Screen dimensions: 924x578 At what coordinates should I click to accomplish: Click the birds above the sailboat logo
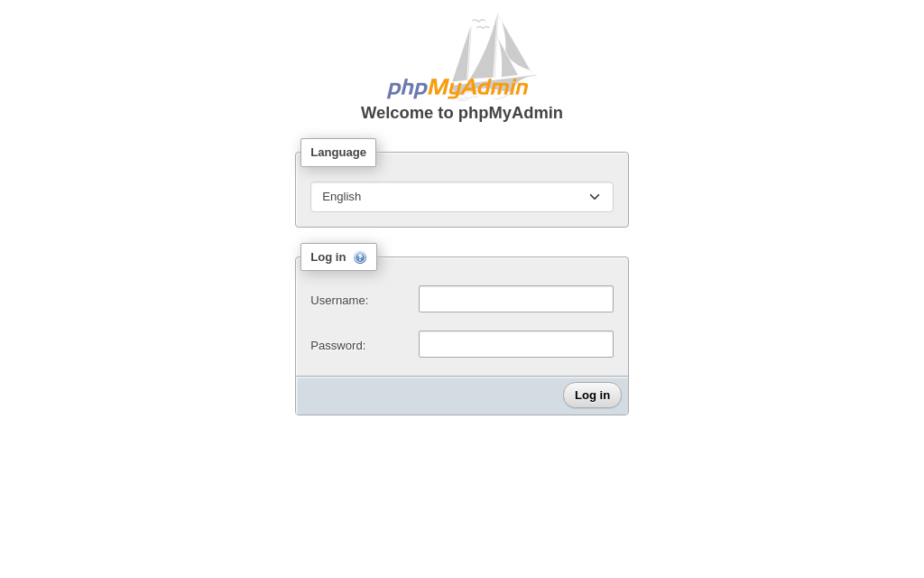(481, 24)
